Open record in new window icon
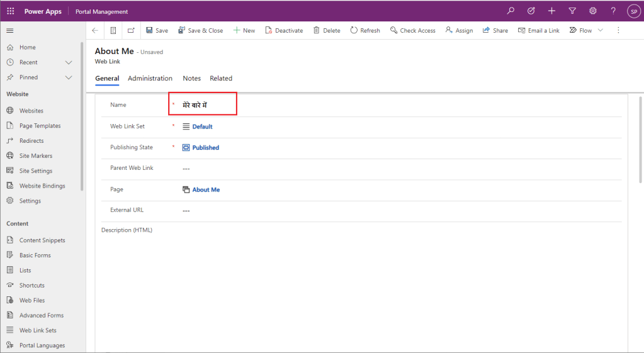 131,30
